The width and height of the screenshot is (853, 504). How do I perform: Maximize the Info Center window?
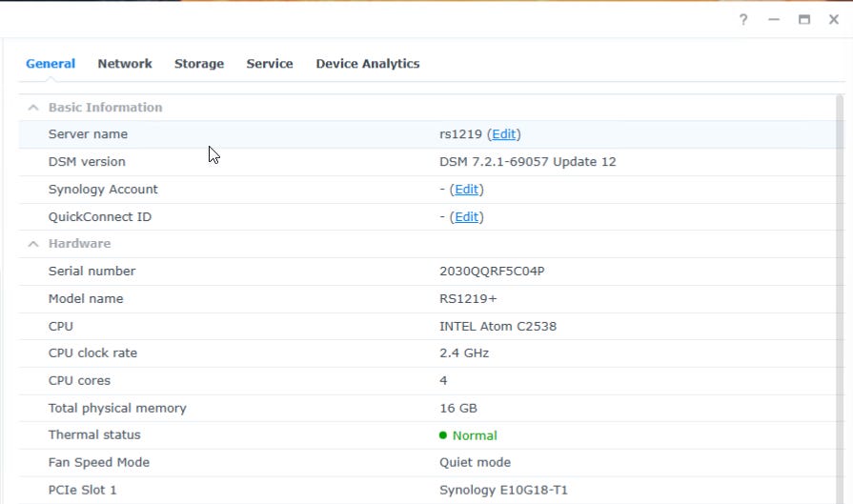[x=804, y=20]
